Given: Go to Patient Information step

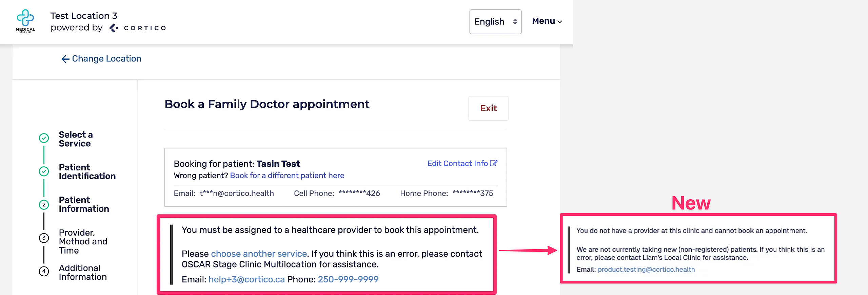Looking at the screenshot, I should [84, 204].
